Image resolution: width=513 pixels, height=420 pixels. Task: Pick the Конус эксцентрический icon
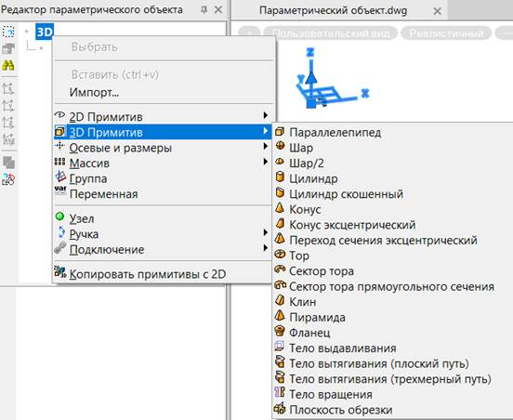point(280,223)
